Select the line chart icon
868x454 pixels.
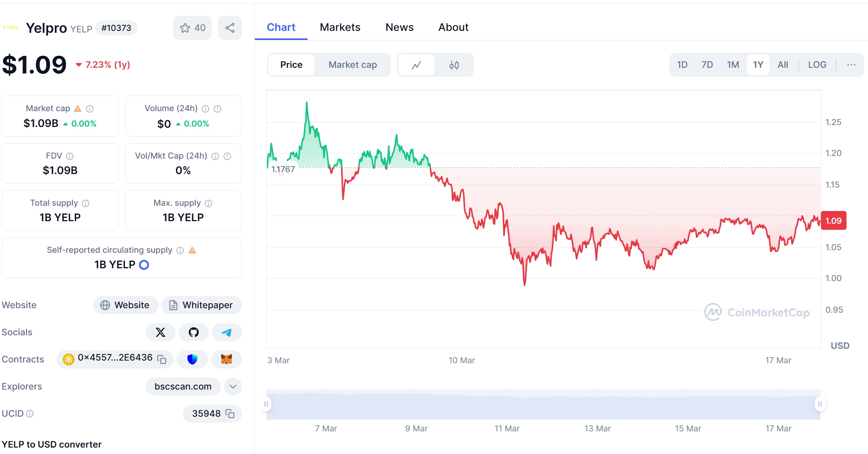point(416,65)
